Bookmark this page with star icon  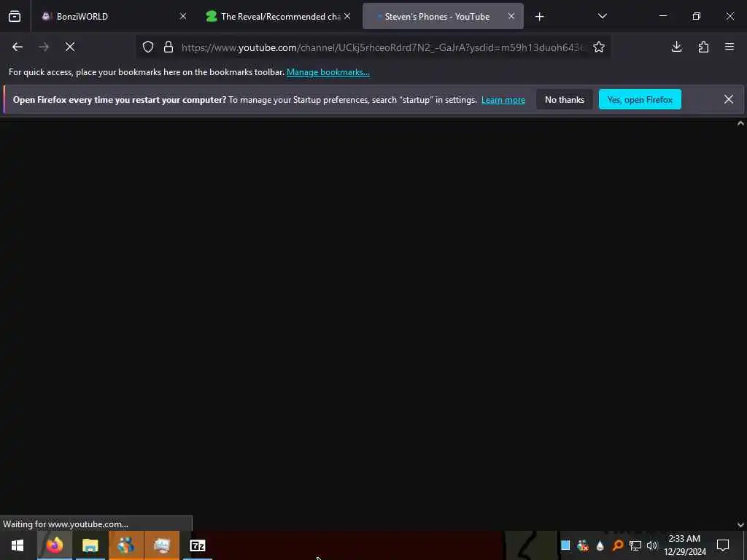tap(599, 47)
